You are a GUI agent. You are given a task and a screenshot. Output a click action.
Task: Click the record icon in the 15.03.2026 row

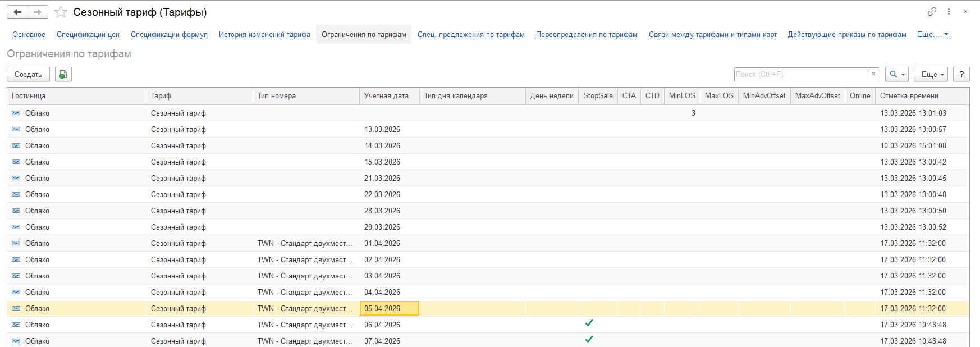16,162
